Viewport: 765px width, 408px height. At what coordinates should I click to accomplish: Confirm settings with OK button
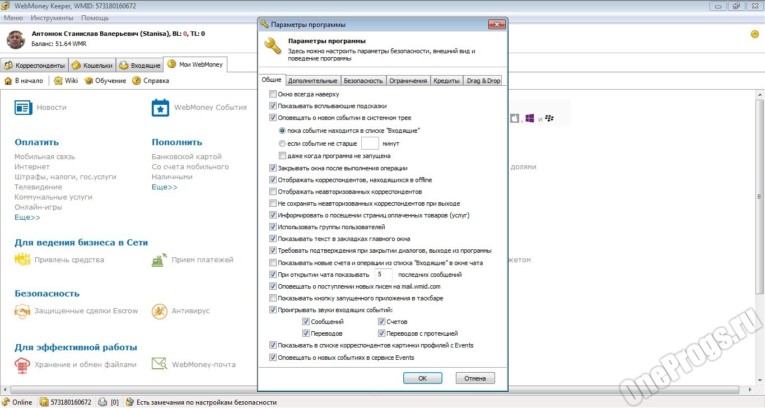(423, 378)
